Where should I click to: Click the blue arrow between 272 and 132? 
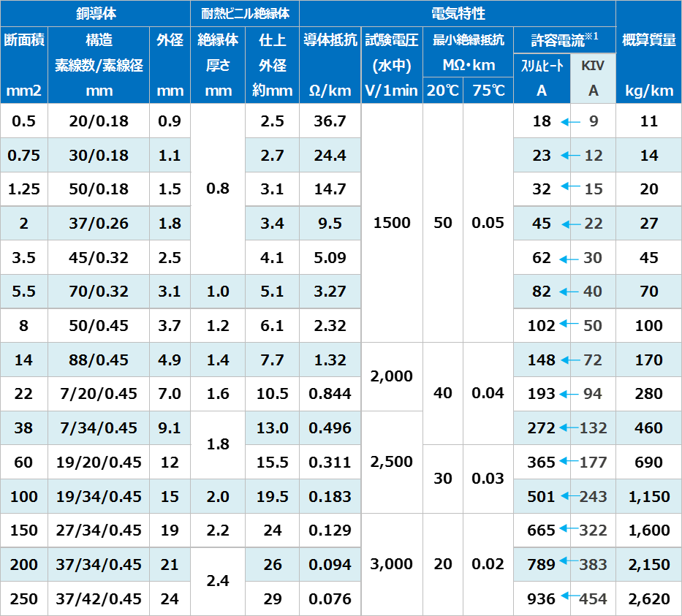pyautogui.click(x=568, y=428)
